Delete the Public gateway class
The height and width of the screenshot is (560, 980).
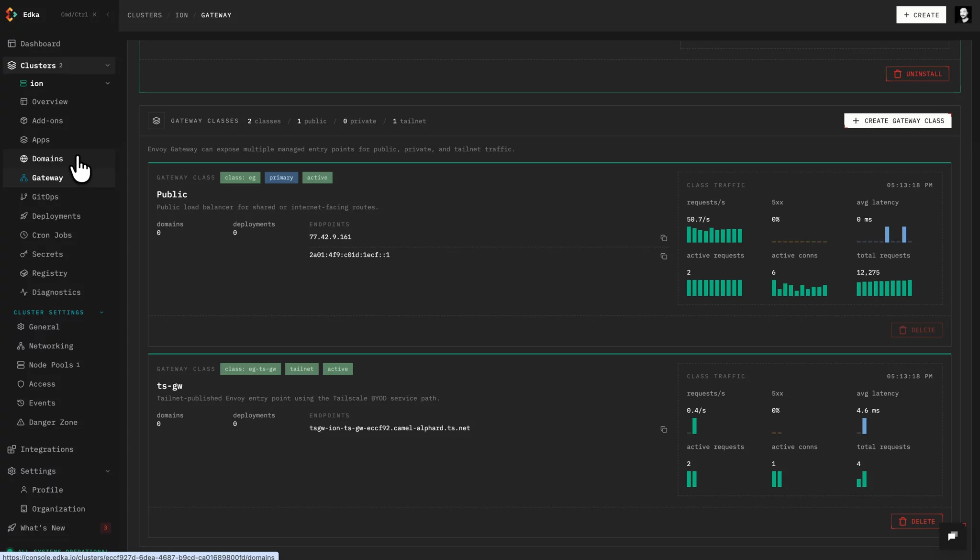coord(916,330)
